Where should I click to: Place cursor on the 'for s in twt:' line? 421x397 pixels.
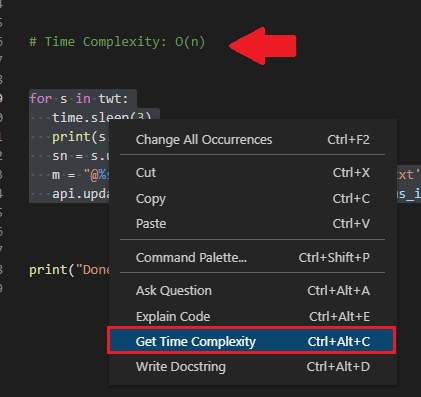click(79, 99)
